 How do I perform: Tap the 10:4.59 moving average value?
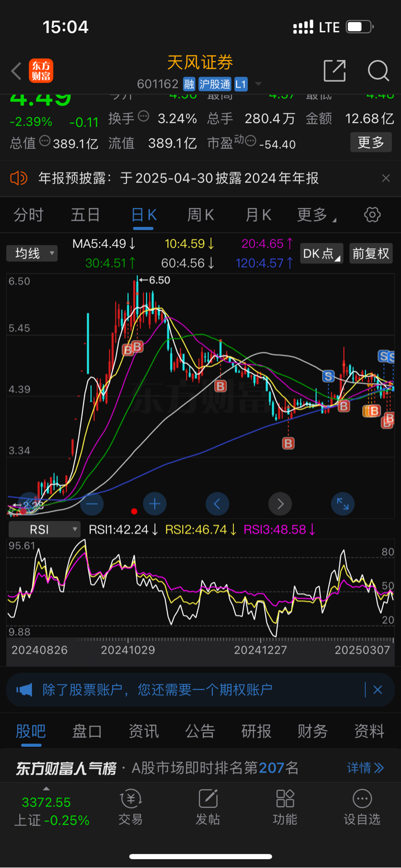point(190,244)
